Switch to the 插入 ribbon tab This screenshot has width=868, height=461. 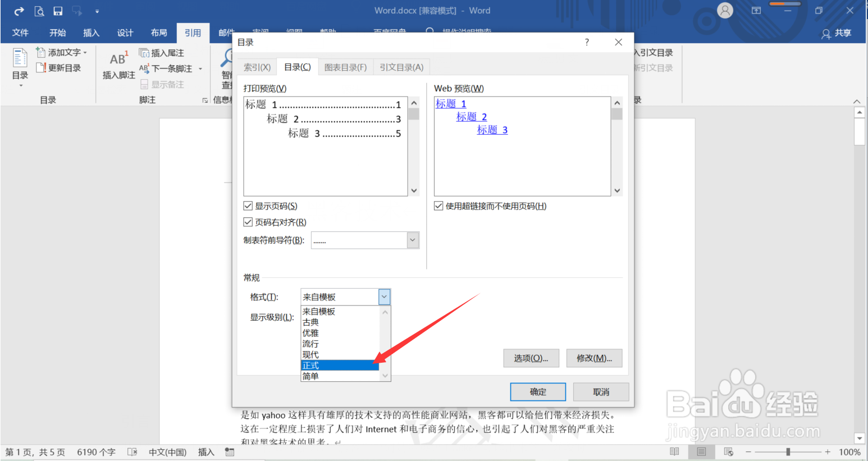pyautogui.click(x=91, y=33)
